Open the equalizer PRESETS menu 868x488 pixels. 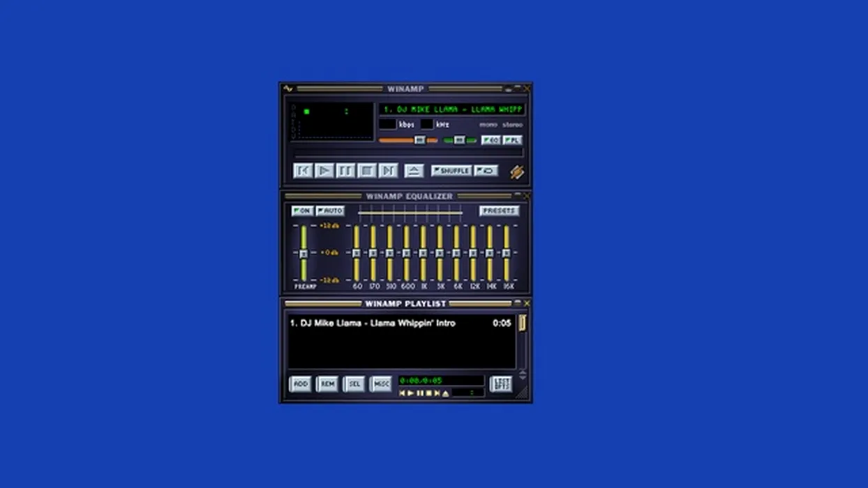click(x=499, y=211)
